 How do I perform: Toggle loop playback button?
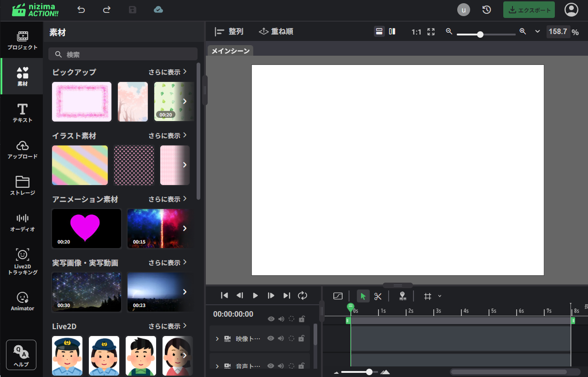click(x=303, y=296)
